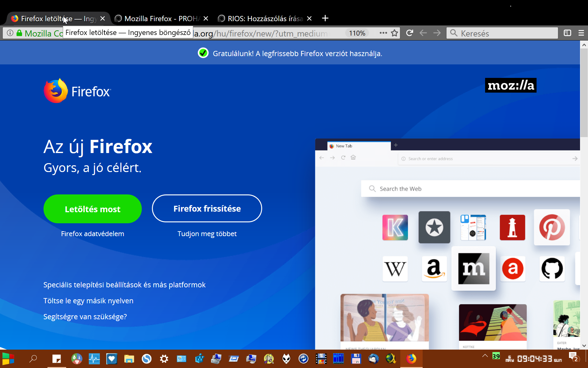This screenshot has height=368, width=588.
Task: Open the Firefox hamburger menu
Action: click(x=581, y=33)
